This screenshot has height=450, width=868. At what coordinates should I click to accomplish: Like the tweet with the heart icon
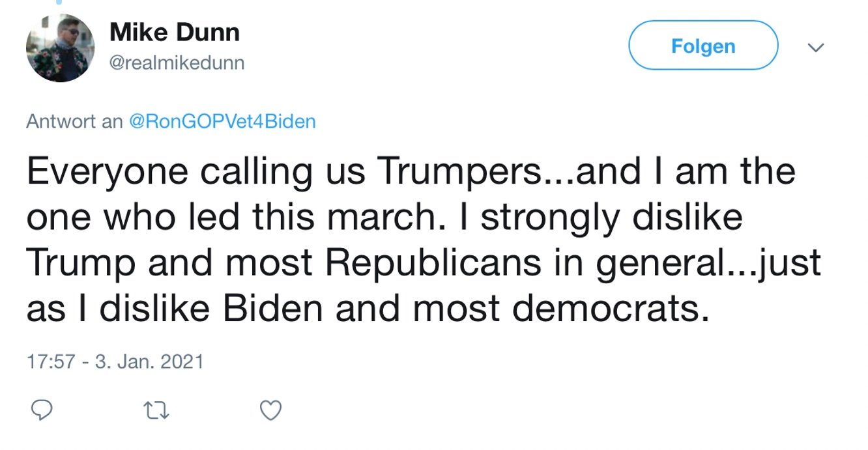(270, 410)
